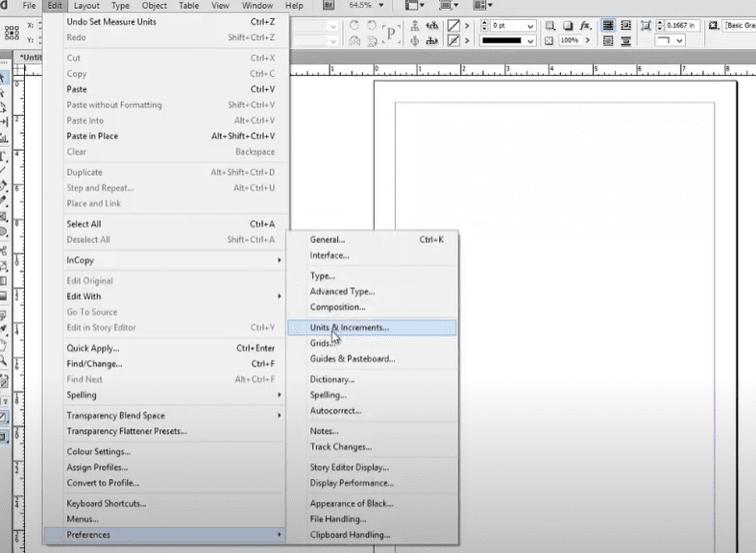Step the corner size 0.1667 in spinner
Screen dimensions: 756x553
pyautogui.click(x=660, y=26)
